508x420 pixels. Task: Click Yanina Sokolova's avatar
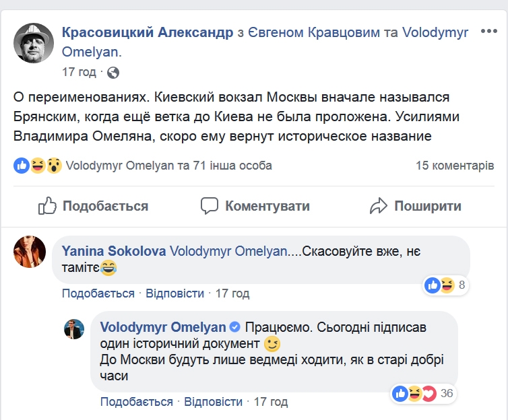coord(29,252)
